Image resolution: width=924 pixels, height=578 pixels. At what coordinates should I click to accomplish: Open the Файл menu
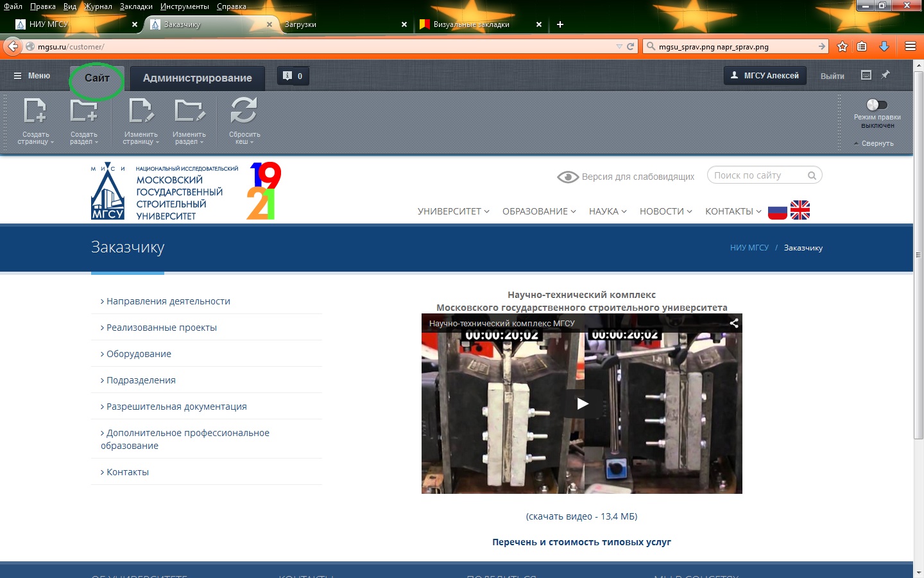click(x=13, y=6)
